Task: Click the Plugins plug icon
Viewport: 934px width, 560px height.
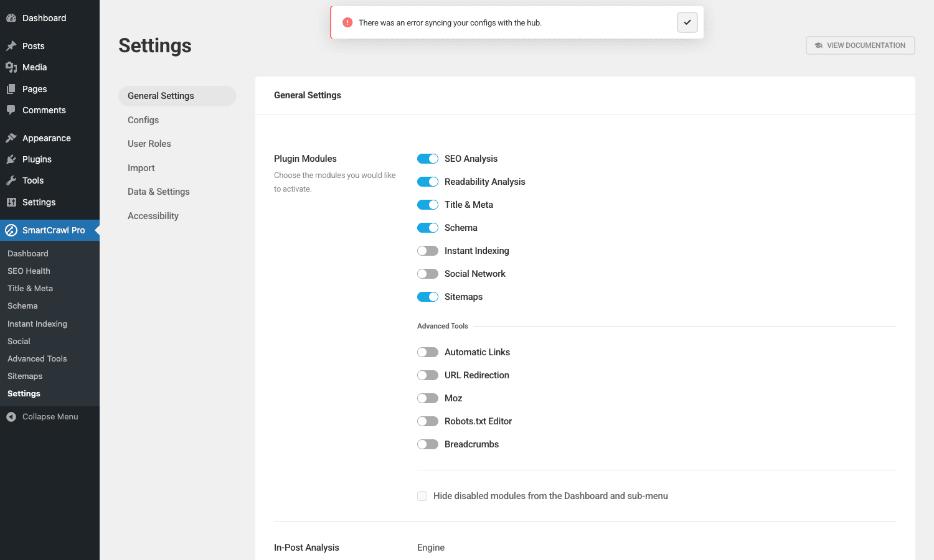Action: tap(11, 159)
